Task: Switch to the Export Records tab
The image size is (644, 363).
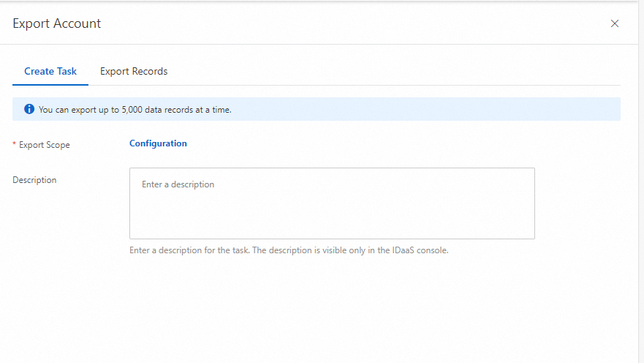Action: (x=134, y=71)
